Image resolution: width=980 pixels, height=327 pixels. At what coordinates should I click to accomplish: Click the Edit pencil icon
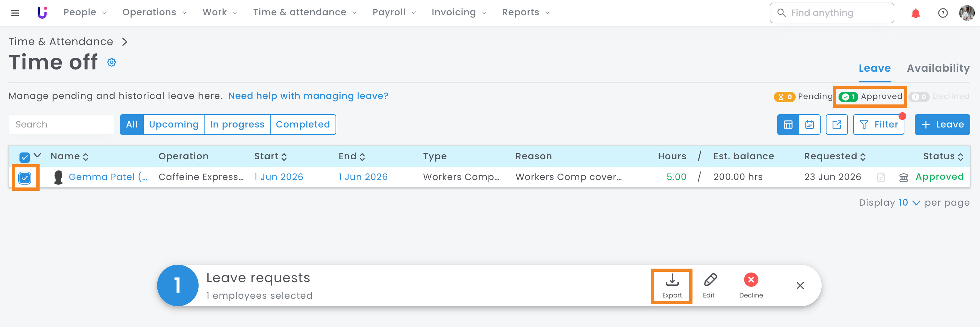[709, 286]
